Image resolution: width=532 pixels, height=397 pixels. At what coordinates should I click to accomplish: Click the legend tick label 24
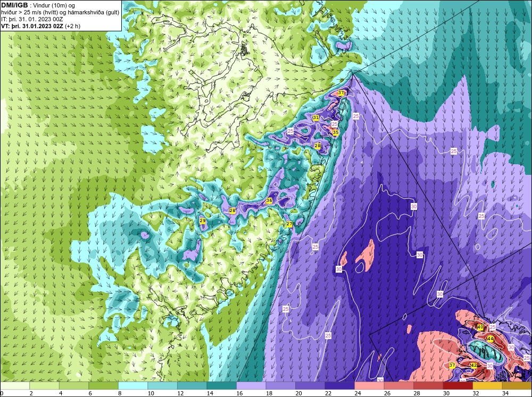tap(358, 393)
